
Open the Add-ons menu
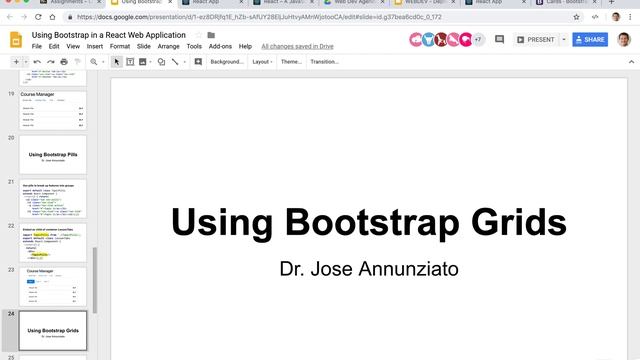pyautogui.click(x=220, y=47)
